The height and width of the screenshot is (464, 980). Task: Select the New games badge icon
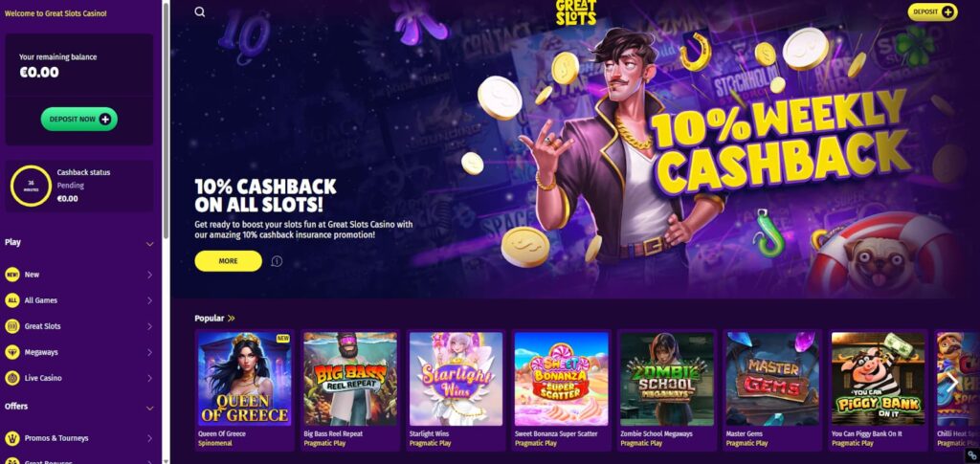[x=11, y=275]
